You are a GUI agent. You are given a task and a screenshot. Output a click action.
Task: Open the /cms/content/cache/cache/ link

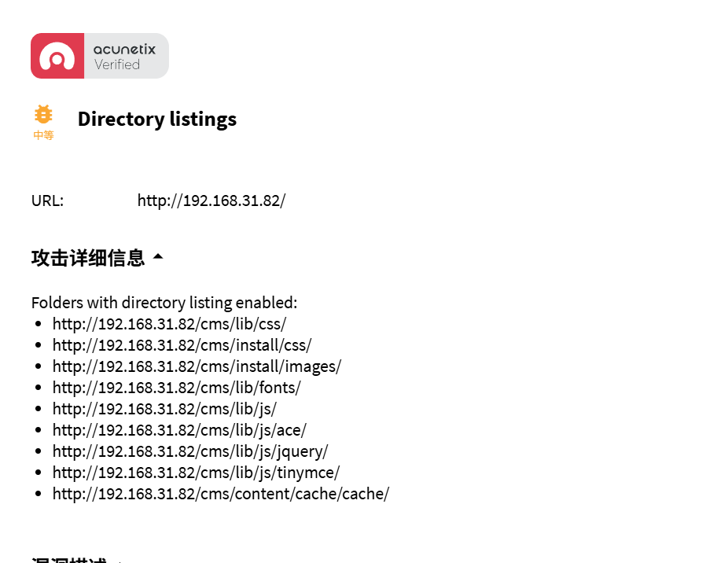click(221, 494)
